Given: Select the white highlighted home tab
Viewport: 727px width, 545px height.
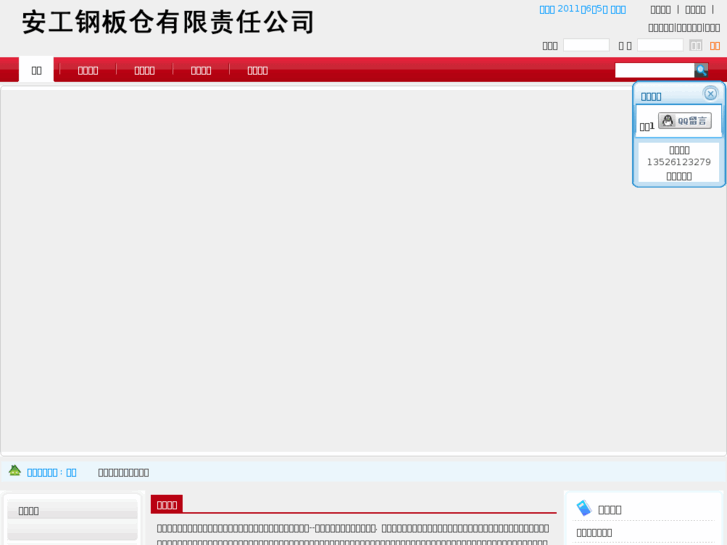Looking at the screenshot, I should click(x=36, y=70).
